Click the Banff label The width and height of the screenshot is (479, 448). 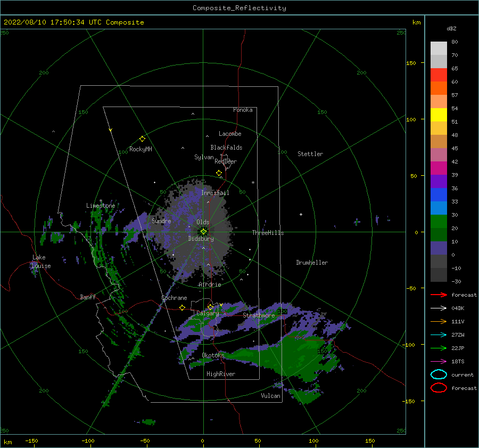[88, 297]
